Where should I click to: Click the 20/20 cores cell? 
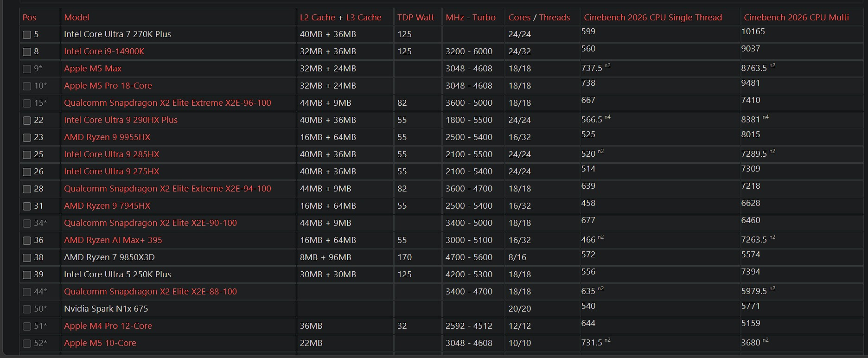click(x=519, y=309)
